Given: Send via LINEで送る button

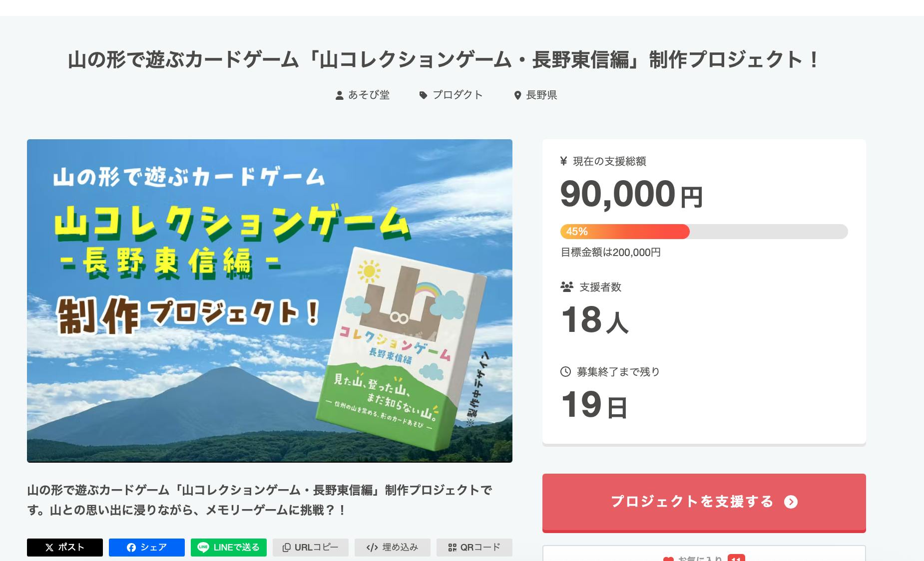Looking at the screenshot, I should (x=229, y=547).
